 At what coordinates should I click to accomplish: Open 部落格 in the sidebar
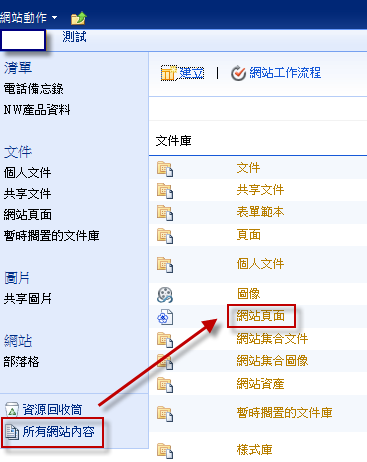(21, 362)
